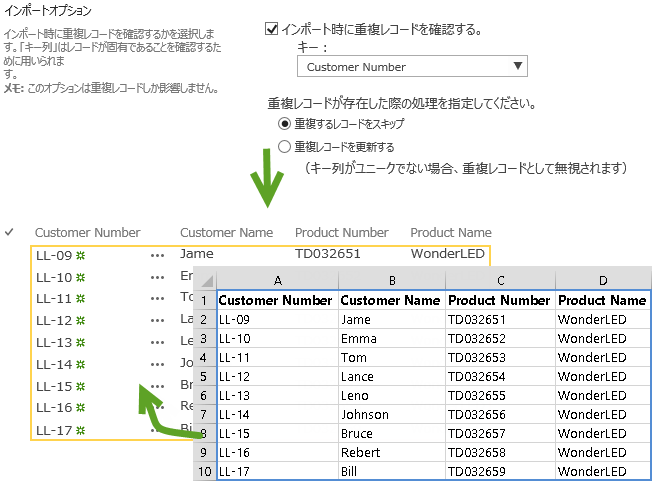Open the ellipsis menu for LL-10
Image resolution: width=652 pixels, height=482 pixels.
[x=157, y=277]
